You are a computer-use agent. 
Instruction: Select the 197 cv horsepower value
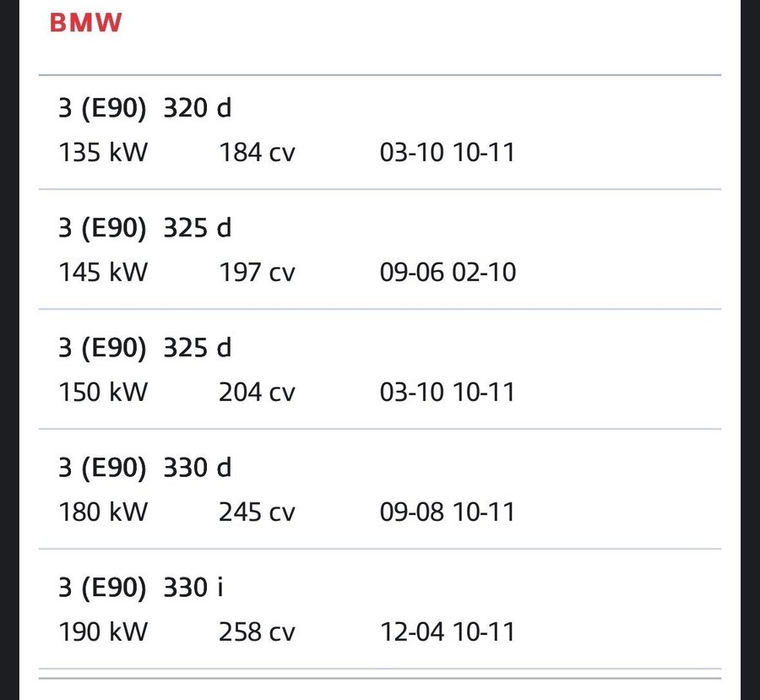pos(257,273)
